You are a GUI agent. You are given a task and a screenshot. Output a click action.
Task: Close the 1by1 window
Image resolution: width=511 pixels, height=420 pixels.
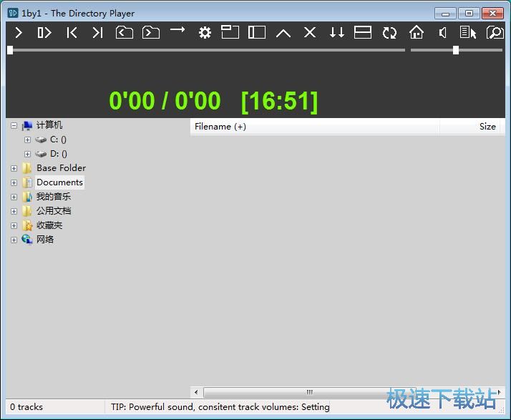coord(492,14)
